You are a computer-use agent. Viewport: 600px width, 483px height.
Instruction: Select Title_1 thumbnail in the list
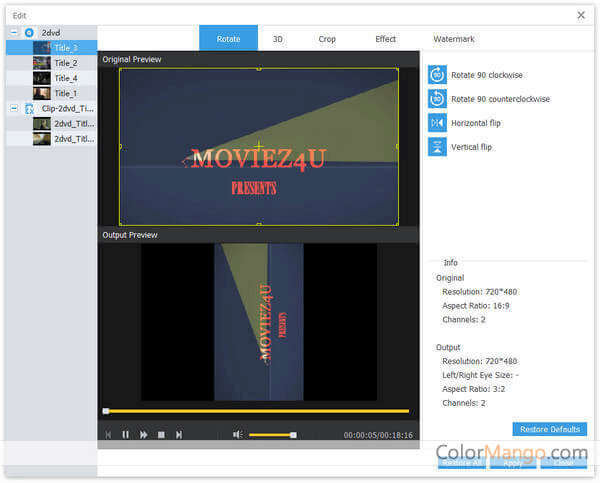pos(41,93)
